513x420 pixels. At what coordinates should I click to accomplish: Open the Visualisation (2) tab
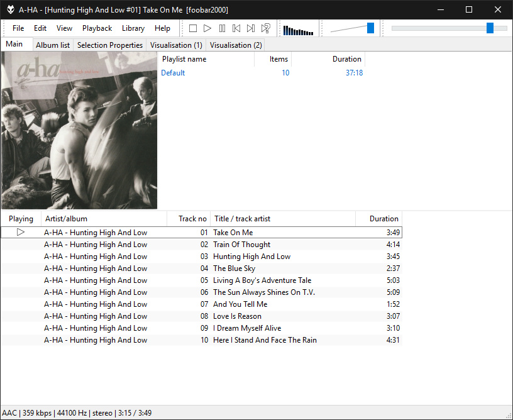click(x=235, y=45)
